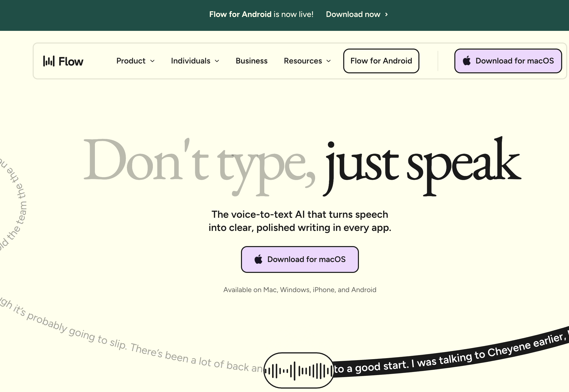569x392 pixels.
Task: Open the Business menu item
Action: pos(251,61)
